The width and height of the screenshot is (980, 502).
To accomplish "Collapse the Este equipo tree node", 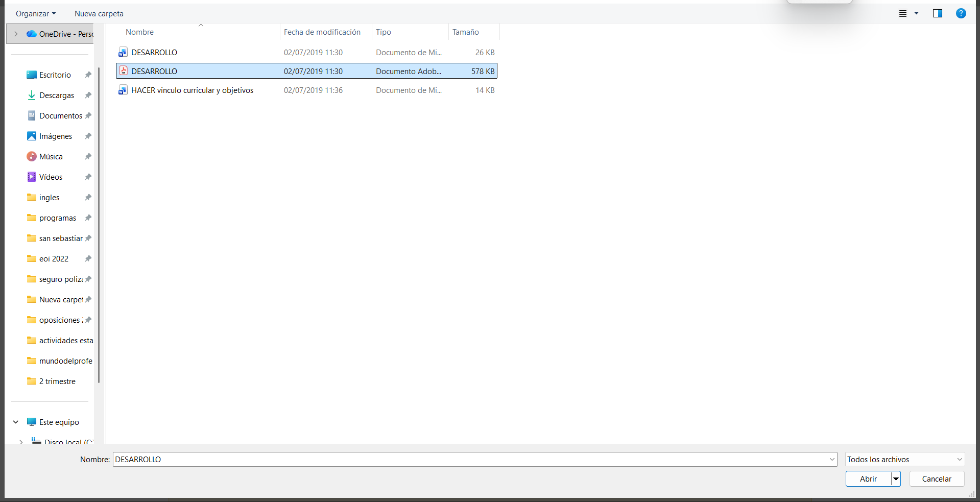I will [x=16, y=422].
